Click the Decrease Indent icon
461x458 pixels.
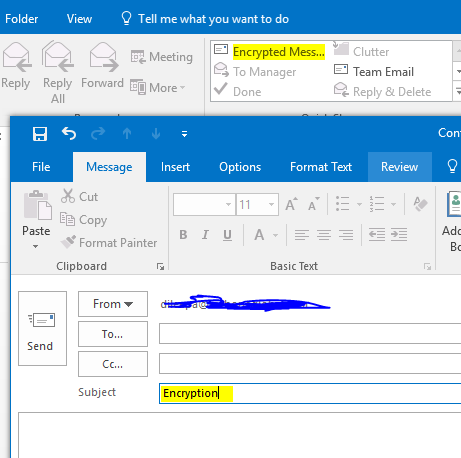tap(377, 235)
